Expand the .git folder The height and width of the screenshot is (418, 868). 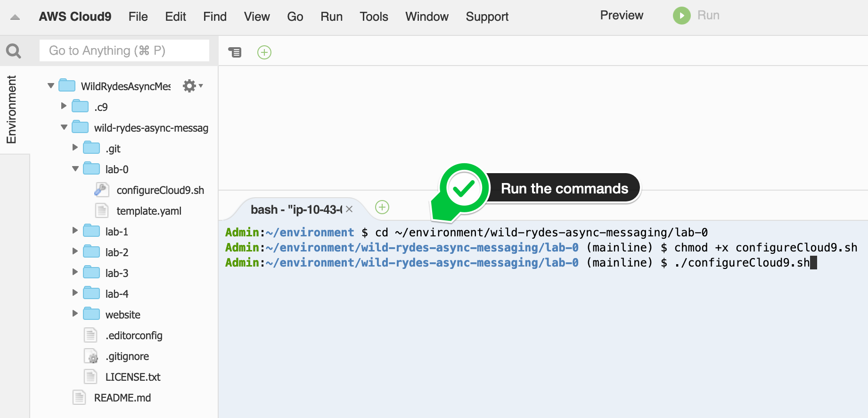(75, 148)
